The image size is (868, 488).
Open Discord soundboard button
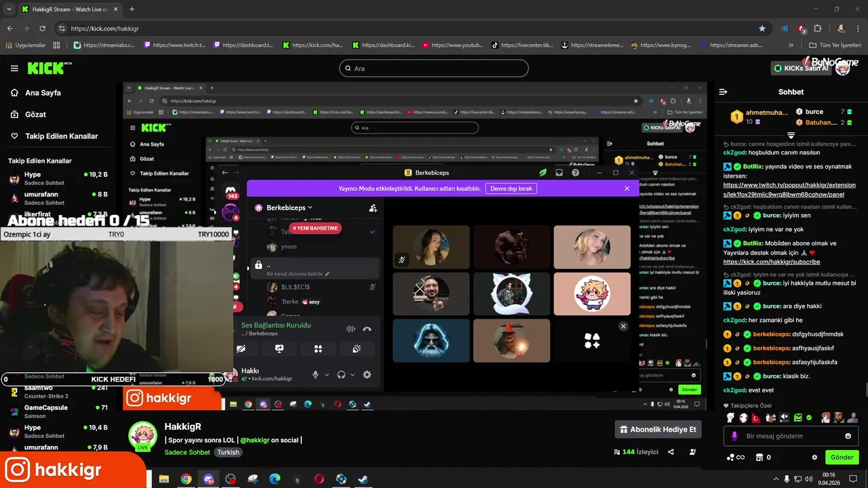coord(357,348)
